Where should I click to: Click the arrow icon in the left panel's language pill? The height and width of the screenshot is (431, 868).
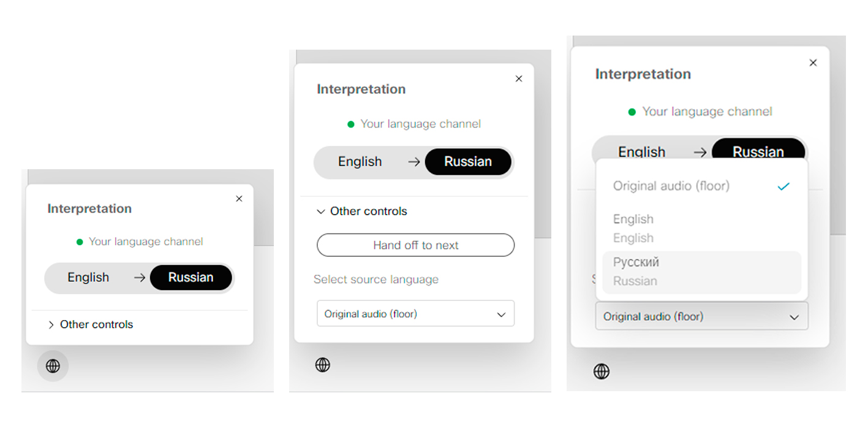(138, 278)
